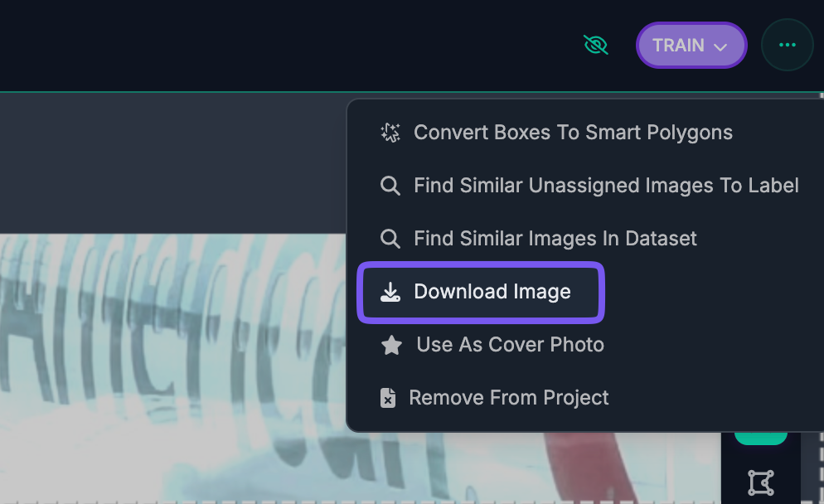Click the star icon for cover photo
This screenshot has width=824, height=504.
point(391,345)
